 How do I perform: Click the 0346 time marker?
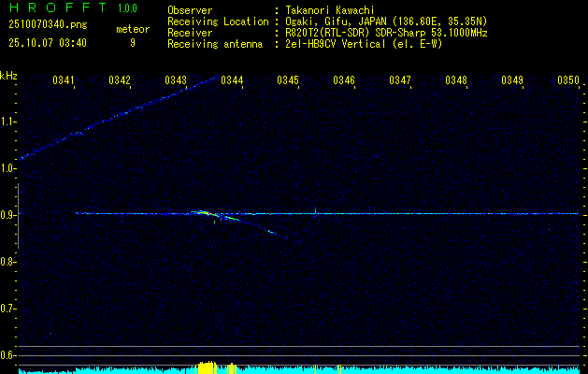pos(344,80)
